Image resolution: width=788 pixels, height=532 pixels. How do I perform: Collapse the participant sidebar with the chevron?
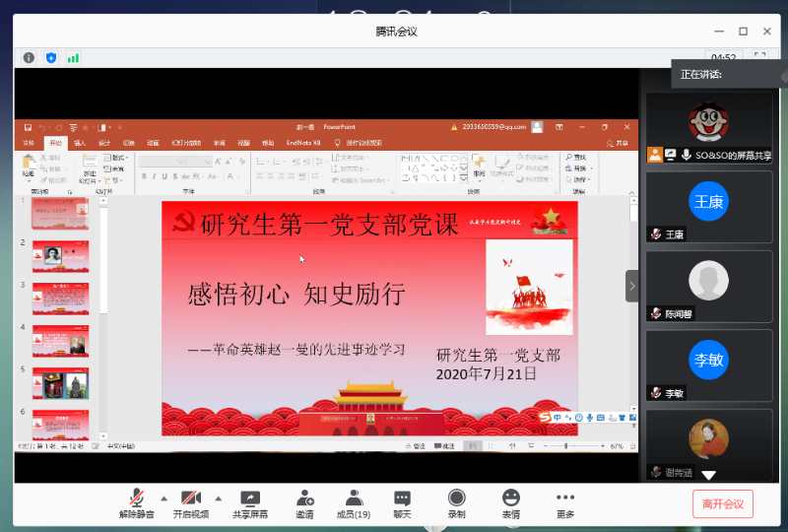pos(631,287)
